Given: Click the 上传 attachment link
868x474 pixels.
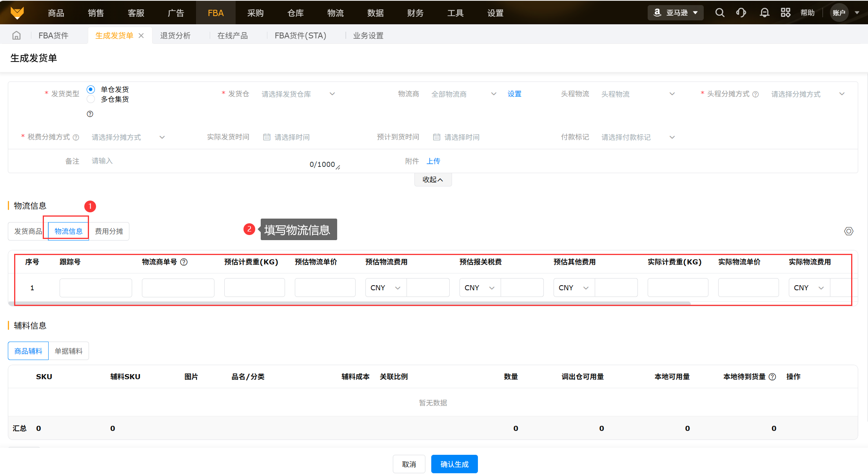Looking at the screenshot, I should coord(433,161).
